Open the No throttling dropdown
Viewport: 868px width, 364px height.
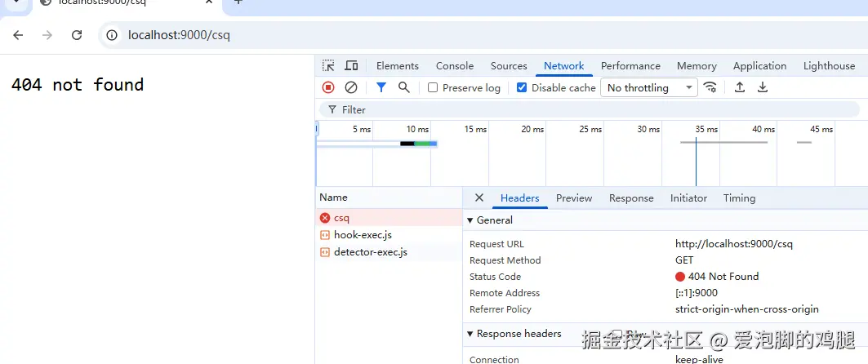click(649, 87)
